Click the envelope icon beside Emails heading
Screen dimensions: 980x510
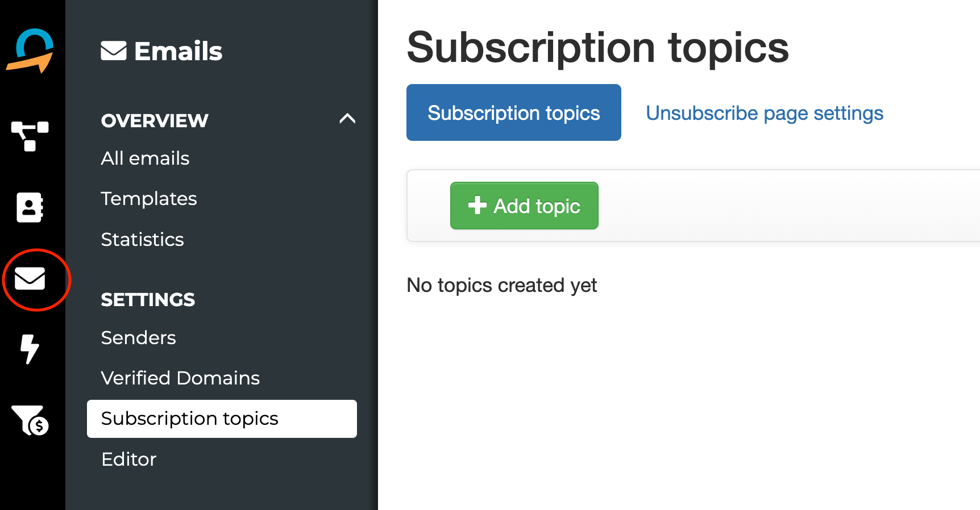pyautogui.click(x=114, y=51)
